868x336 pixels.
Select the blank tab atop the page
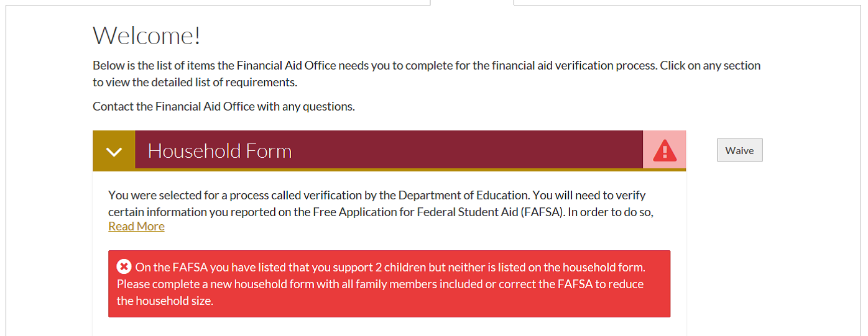click(x=471, y=2)
